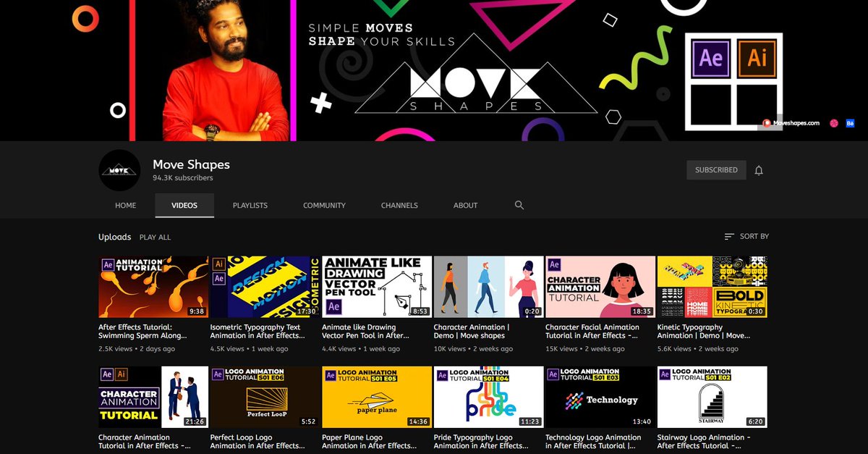This screenshot has width=868, height=454.
Task: Open the Uploads heading
Action: (115, 237)
